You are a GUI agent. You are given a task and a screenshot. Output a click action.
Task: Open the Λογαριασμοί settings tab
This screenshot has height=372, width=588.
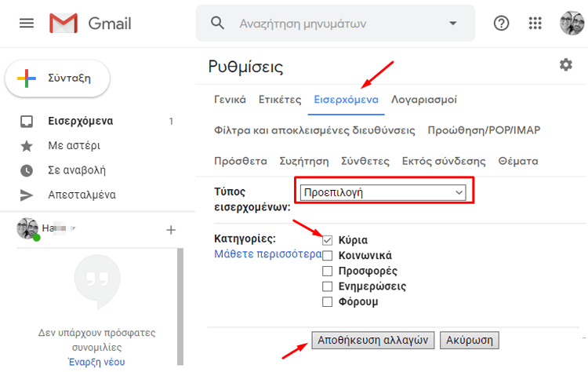tap(424, 100)
